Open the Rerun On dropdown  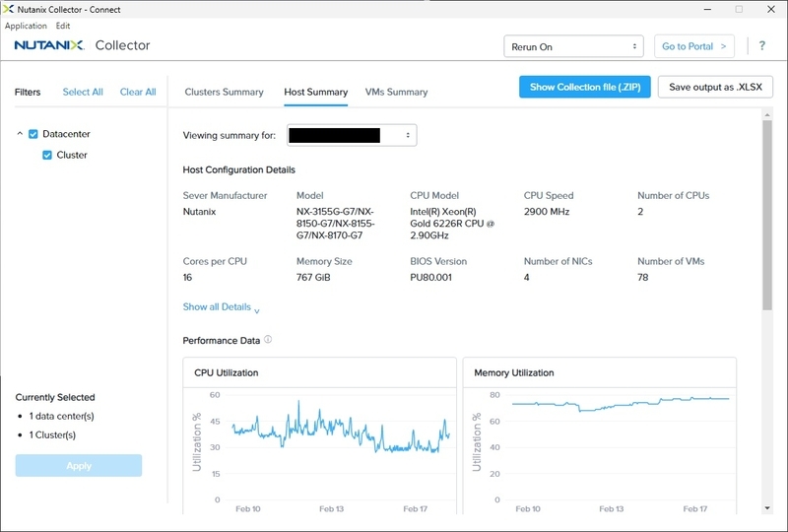(573, 46)
